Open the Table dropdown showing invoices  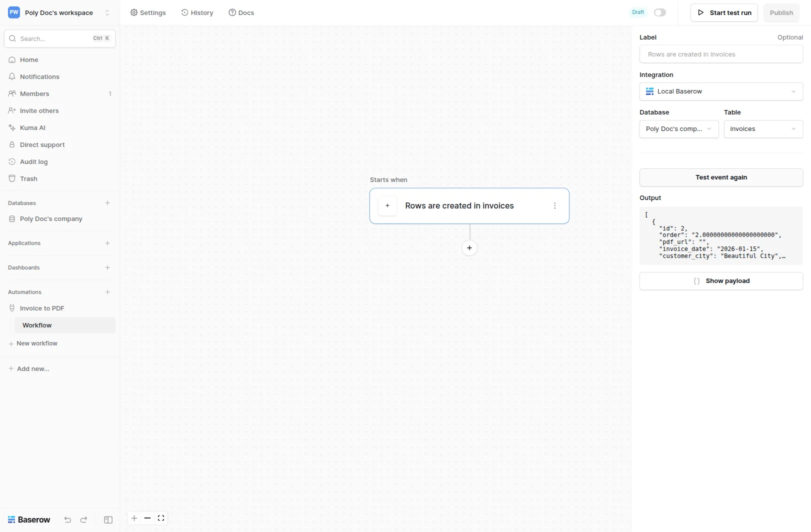(x=763, y=129)
